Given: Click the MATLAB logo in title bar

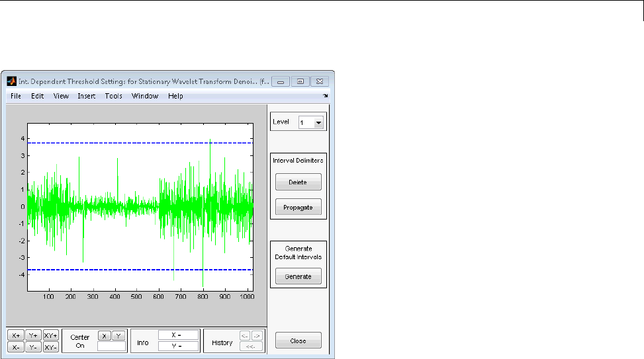Looking at the screenshot, I should [x=11, y=81].
